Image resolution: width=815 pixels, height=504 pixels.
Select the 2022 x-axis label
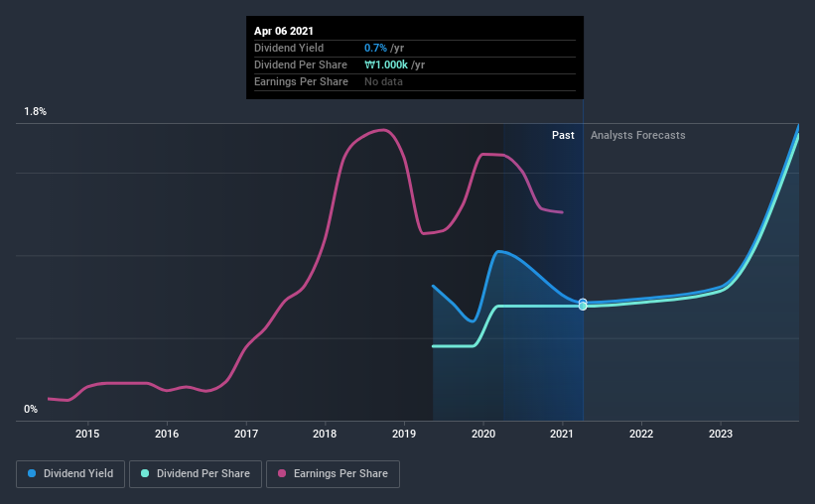click(x=641, y=434)
